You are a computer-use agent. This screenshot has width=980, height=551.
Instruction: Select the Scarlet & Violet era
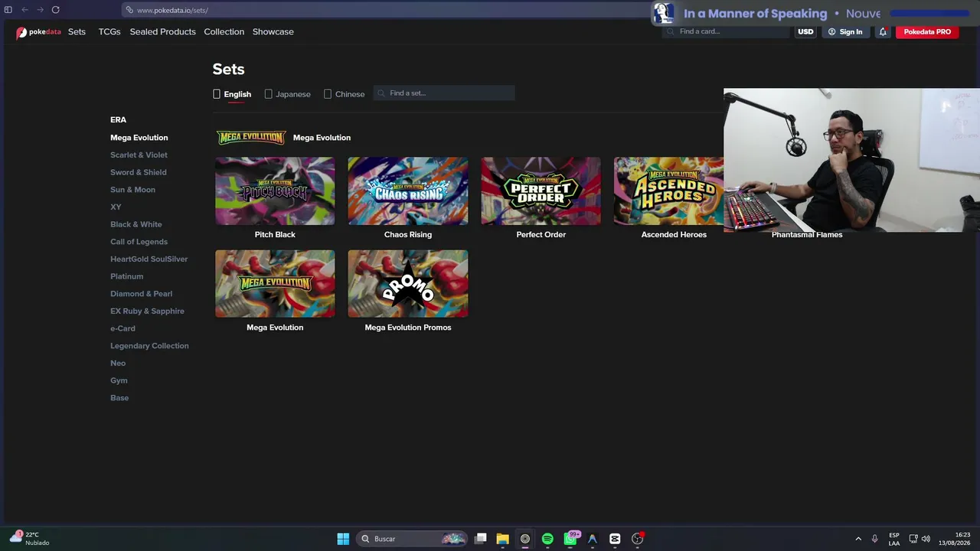139,155
